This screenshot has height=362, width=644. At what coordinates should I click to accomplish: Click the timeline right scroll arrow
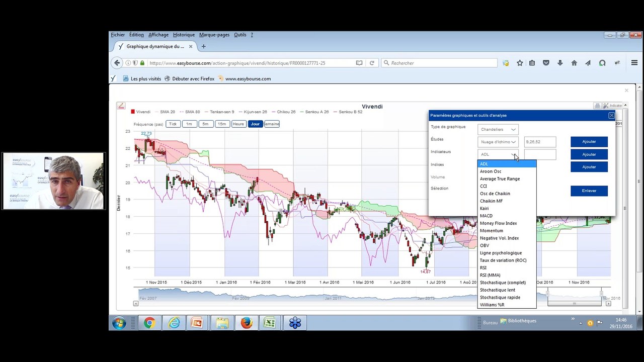(x=608, y=303)
